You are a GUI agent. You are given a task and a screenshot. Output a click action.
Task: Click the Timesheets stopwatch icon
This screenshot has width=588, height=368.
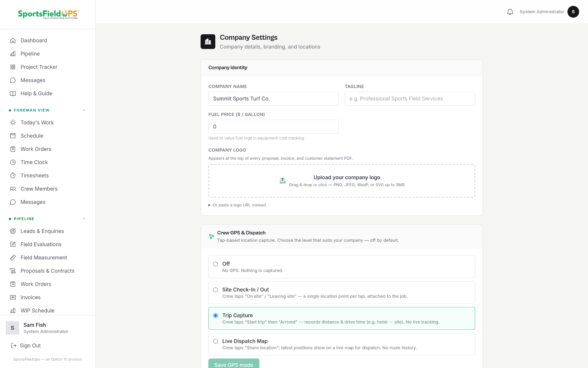[x=13, y=175]
